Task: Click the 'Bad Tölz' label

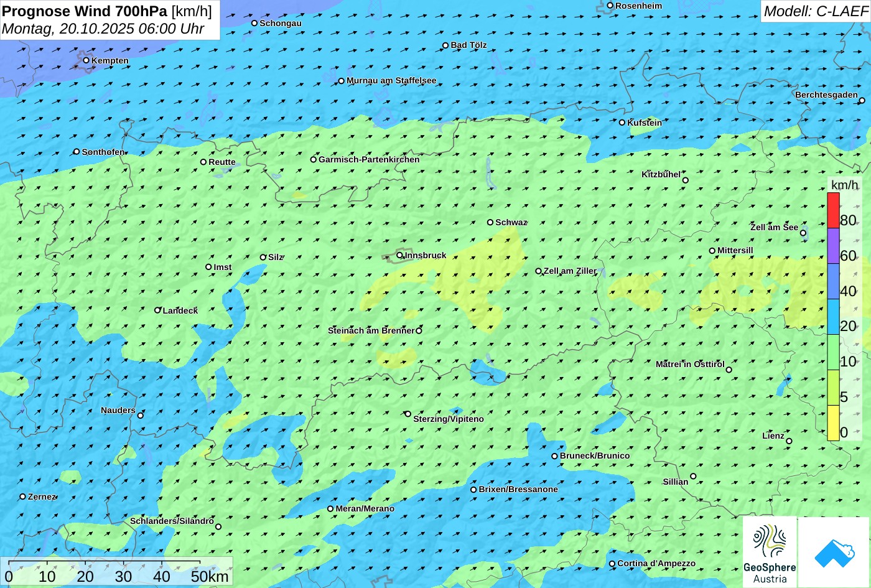Action: pos(469,45)
